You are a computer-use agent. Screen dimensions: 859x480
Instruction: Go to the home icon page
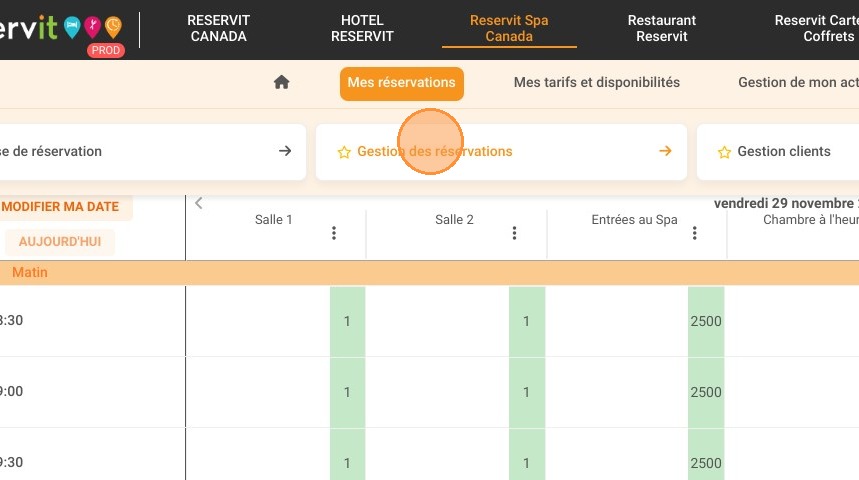[282, 82]
